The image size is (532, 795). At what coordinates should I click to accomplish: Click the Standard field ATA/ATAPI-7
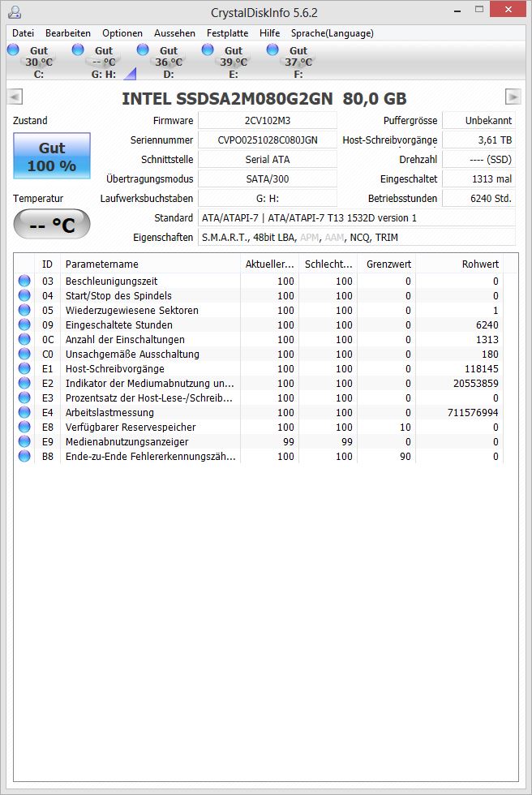pos(357,218)
